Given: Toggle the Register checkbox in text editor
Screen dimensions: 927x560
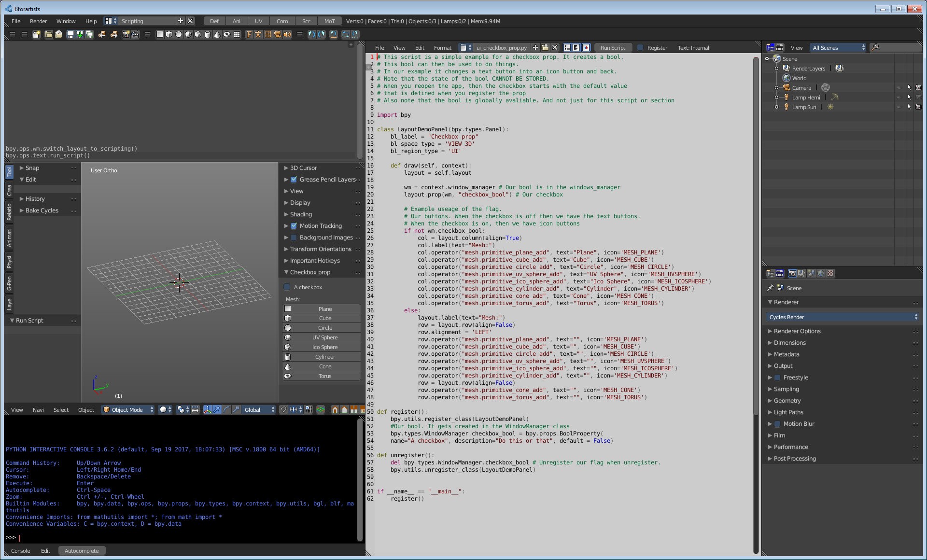Looking at the screenshot, I should tap(640, 48).
